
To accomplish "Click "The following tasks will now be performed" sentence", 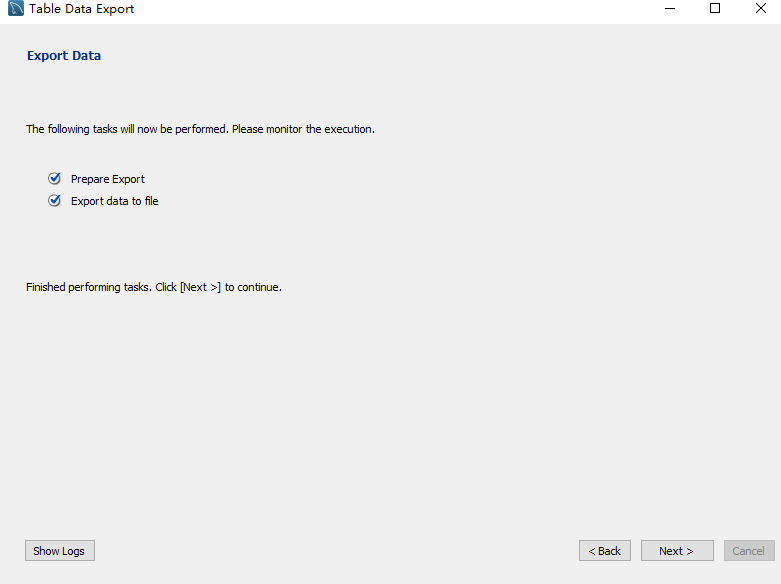I will tap(127, 129).
